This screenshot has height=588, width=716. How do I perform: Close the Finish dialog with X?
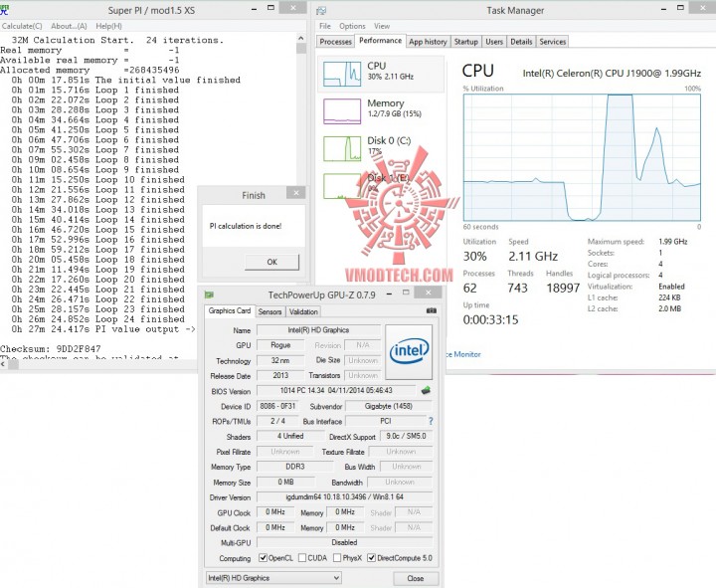[x=296, y=193]
